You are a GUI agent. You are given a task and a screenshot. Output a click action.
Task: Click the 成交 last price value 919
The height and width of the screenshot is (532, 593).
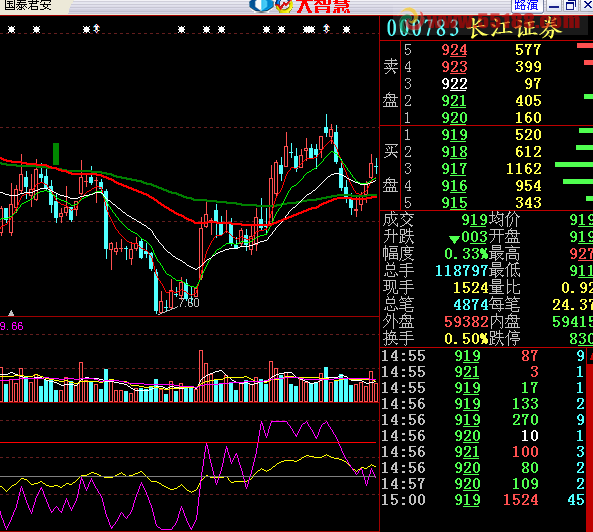[474, 220]
